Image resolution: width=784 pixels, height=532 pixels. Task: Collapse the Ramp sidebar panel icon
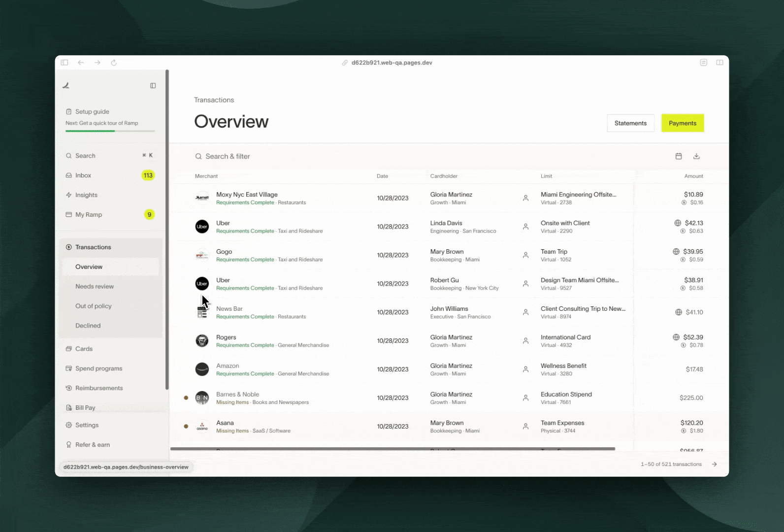point(153,86)
